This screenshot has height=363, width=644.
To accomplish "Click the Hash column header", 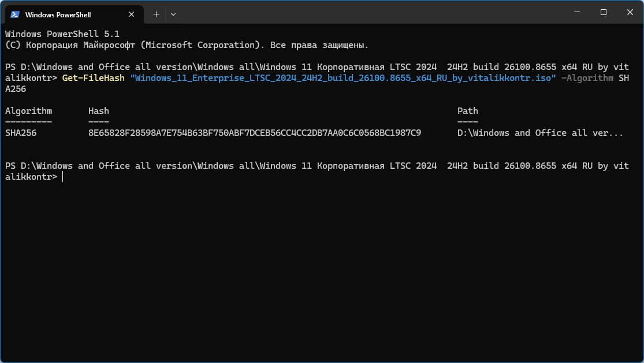I will (x=99, y=111).
